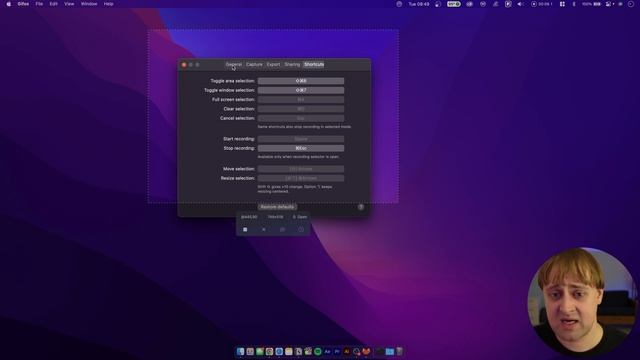Image resolution: width=640 pixels, height=360 pixels.
Task: Open the orange fox app in the Dock
Action: click(x=366, y=351)
